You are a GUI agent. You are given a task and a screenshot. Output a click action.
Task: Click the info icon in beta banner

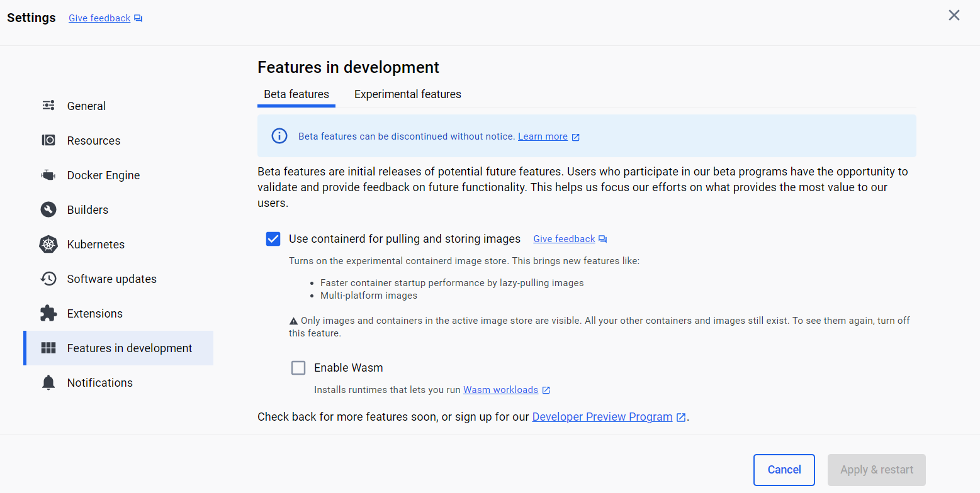(279, 136)
